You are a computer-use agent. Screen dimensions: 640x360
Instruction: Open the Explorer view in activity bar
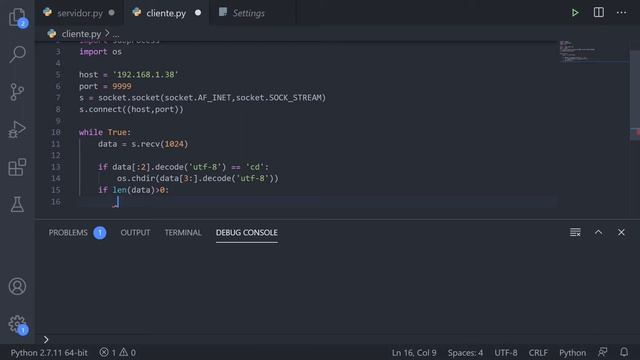(x=17, y=17)
